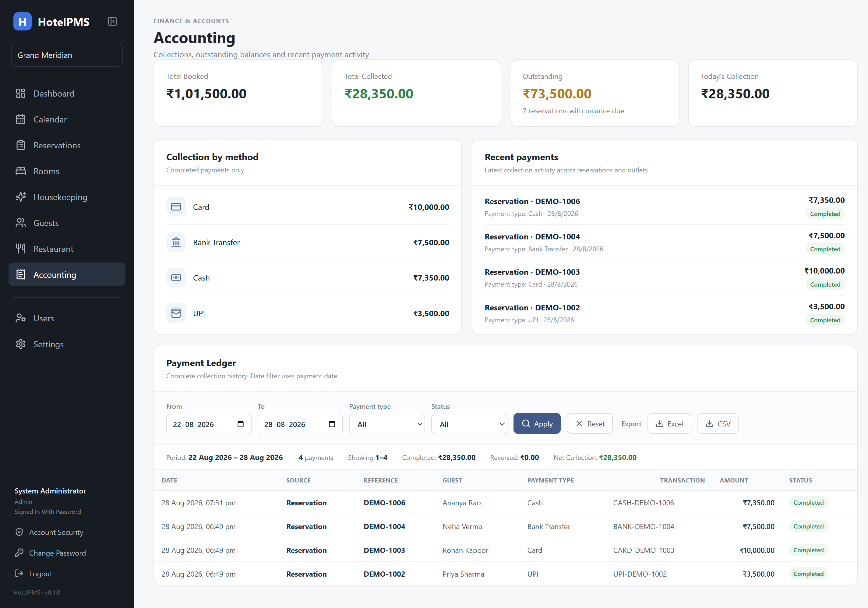Open the Status filter dropdown
This screenshot has height=608, width=868.
[469, 424]
